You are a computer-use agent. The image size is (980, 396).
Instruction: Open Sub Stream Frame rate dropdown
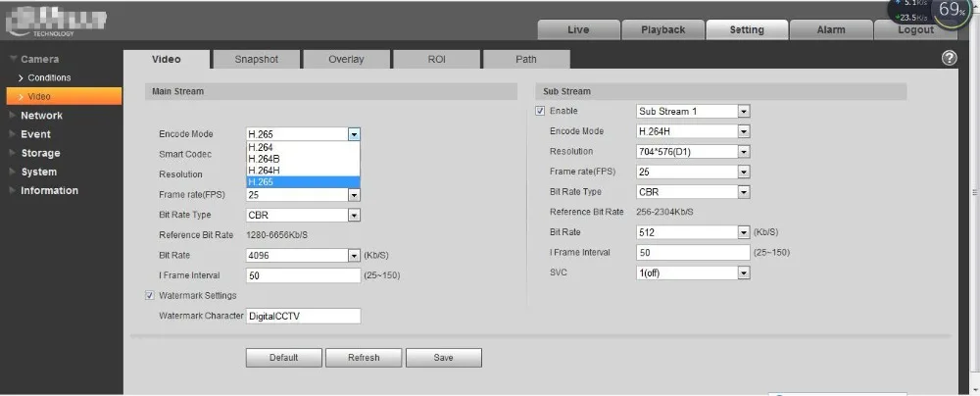(x=744, y=172)
